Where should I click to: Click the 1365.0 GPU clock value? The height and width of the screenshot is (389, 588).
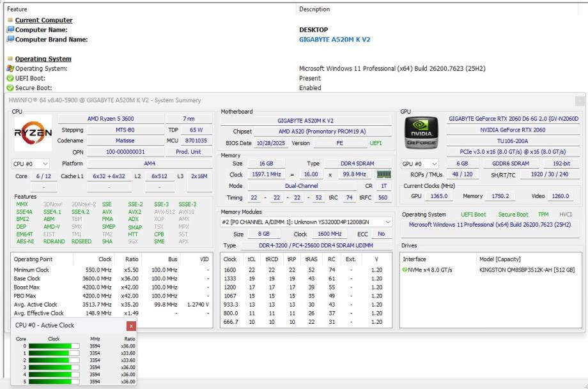(x=439, y=196)
